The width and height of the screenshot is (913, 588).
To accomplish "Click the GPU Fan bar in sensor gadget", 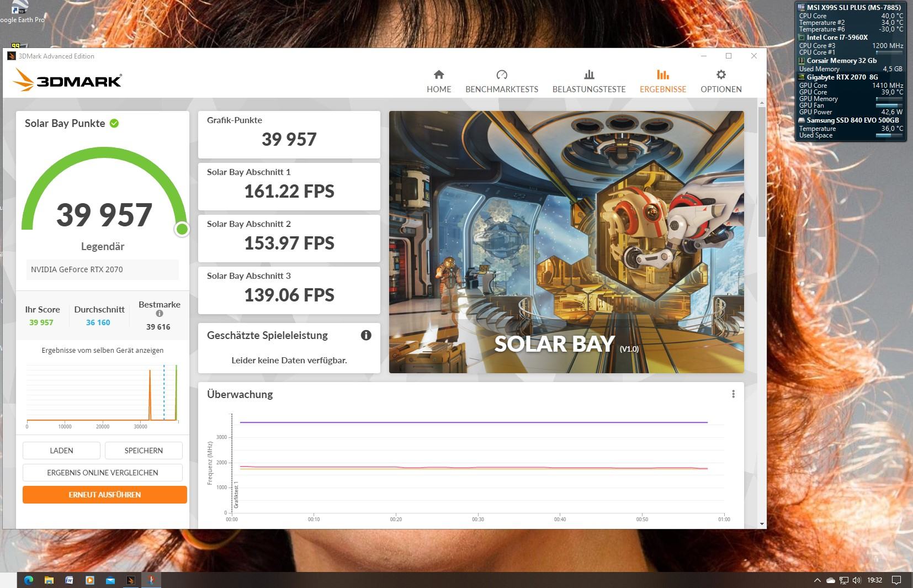I will [x=889, y=105].
